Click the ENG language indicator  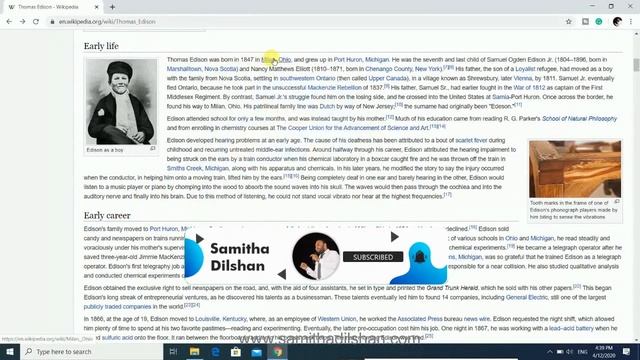[x=582, y=351]
